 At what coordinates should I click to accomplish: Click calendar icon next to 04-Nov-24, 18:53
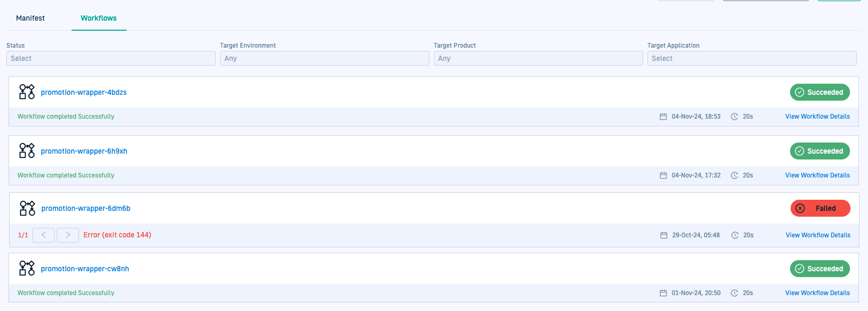(x=663, y=117)
